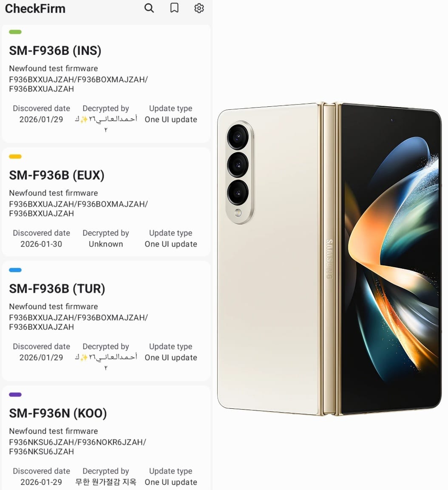Tap the CheckFirm app title
Image resolution: width=448 pixels, height=490 pixels.
pos(35,9)
